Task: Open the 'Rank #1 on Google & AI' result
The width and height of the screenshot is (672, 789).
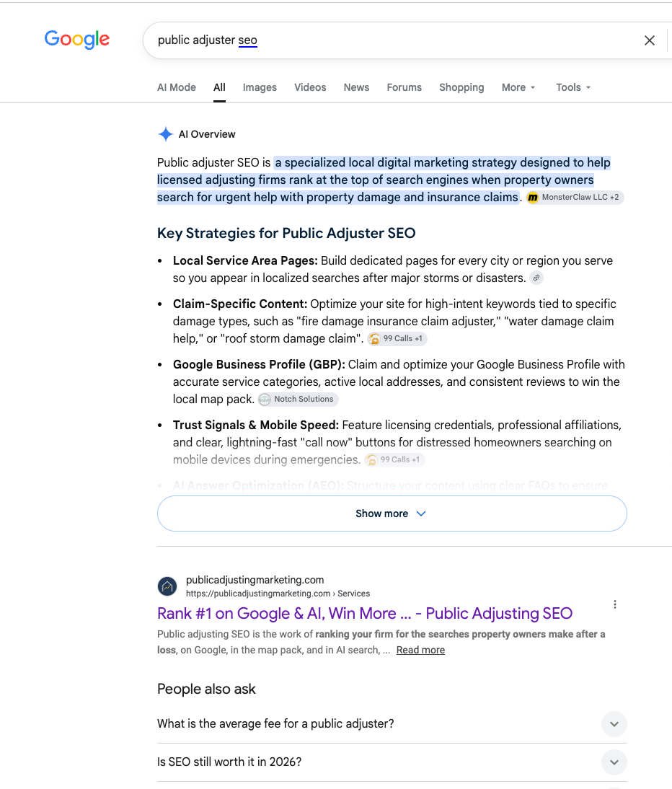Action: tap(365, 614)
